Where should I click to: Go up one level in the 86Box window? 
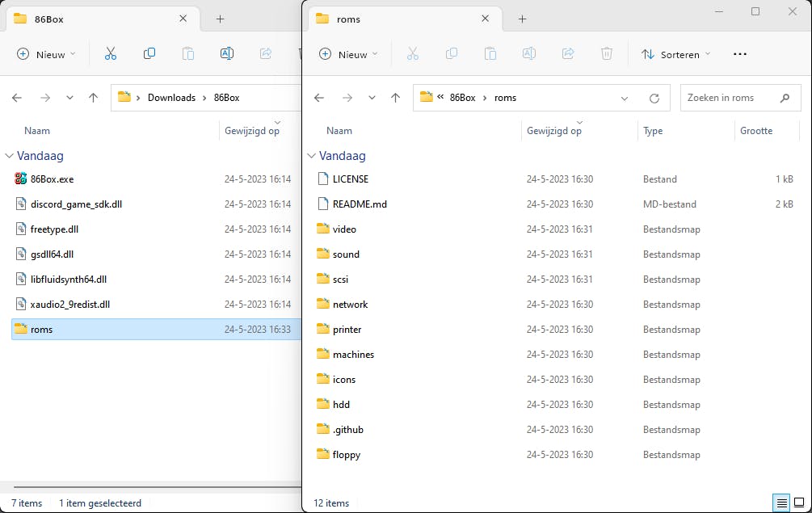[93, 98]
